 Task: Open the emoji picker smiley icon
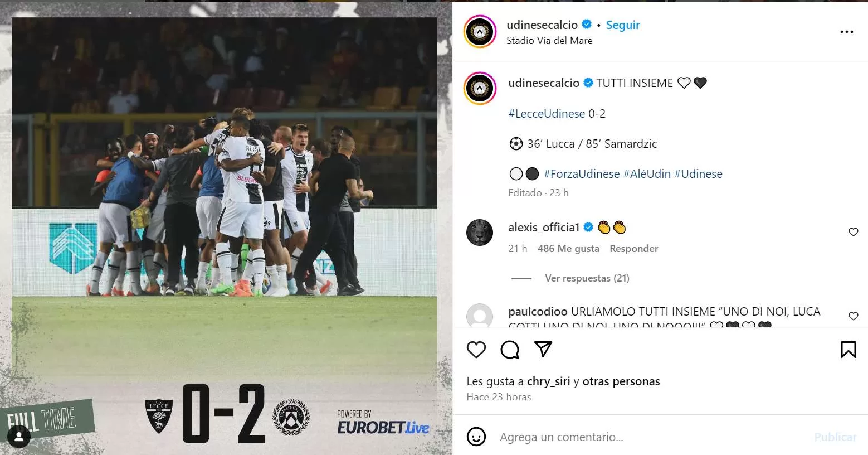476,437
